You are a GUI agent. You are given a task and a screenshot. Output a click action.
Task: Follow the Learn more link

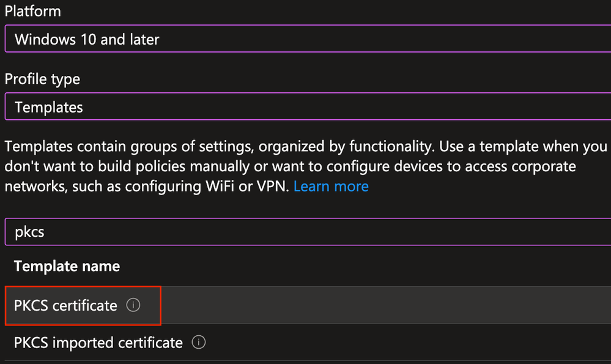(x=331, y=187)
